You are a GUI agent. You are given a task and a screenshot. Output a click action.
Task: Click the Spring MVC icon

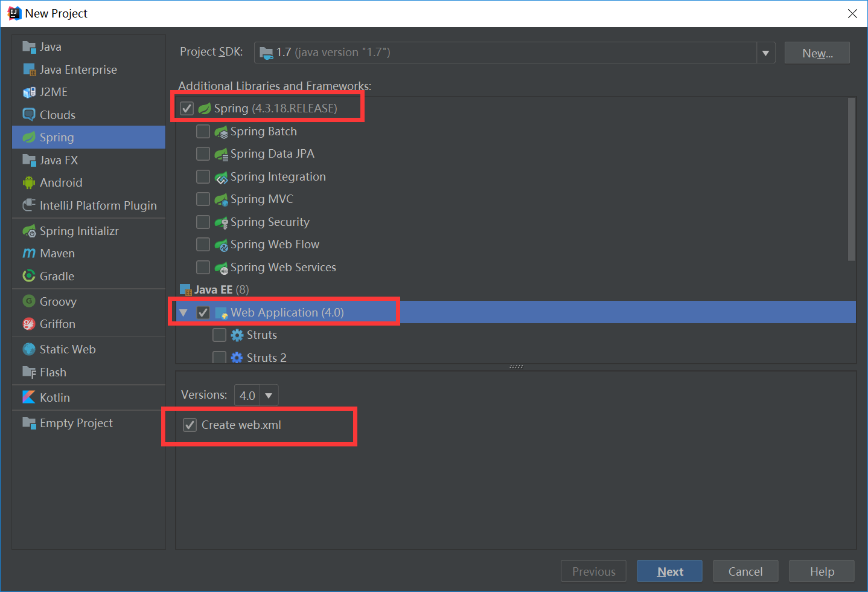coord(222,199)
